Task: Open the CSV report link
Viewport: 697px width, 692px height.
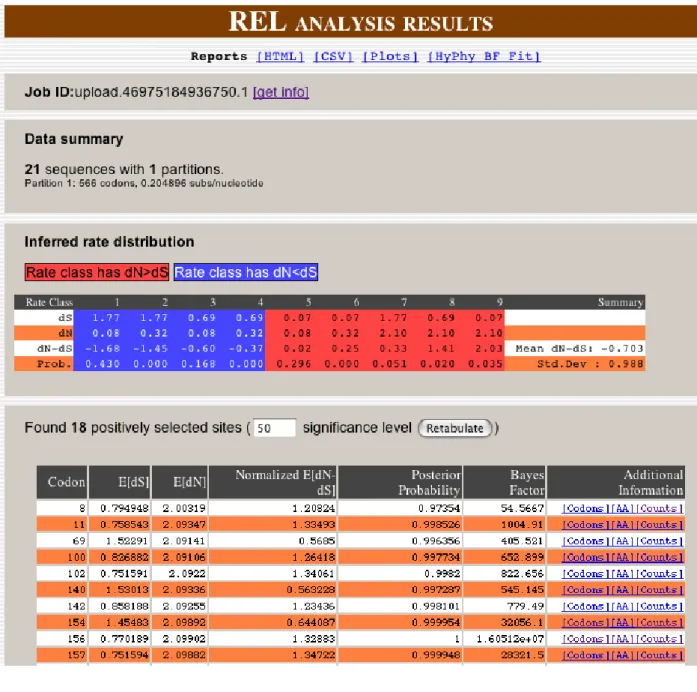Action: pyautogui.click(x=333, y=56)
